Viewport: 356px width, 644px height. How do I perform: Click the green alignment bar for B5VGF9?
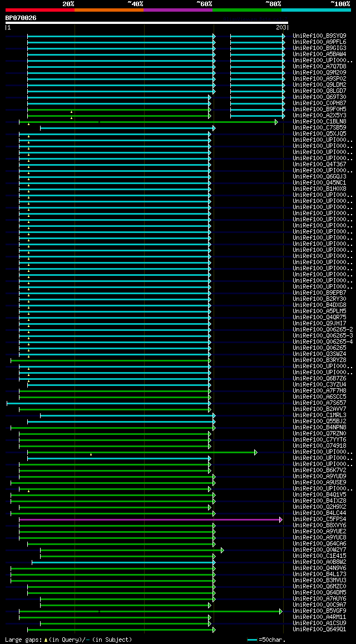(x=151, y=611)
